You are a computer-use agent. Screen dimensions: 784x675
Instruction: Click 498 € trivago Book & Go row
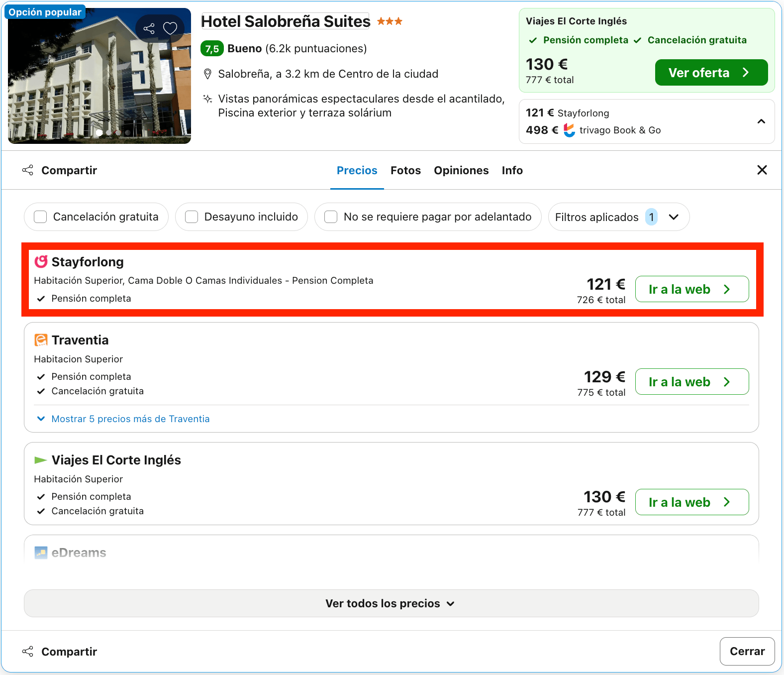click(593, 130)
